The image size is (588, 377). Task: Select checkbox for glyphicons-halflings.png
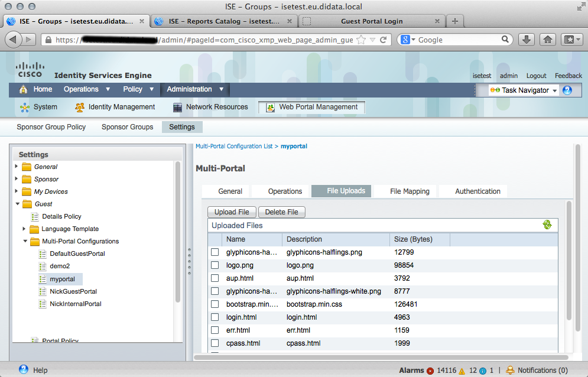point(215,252)
